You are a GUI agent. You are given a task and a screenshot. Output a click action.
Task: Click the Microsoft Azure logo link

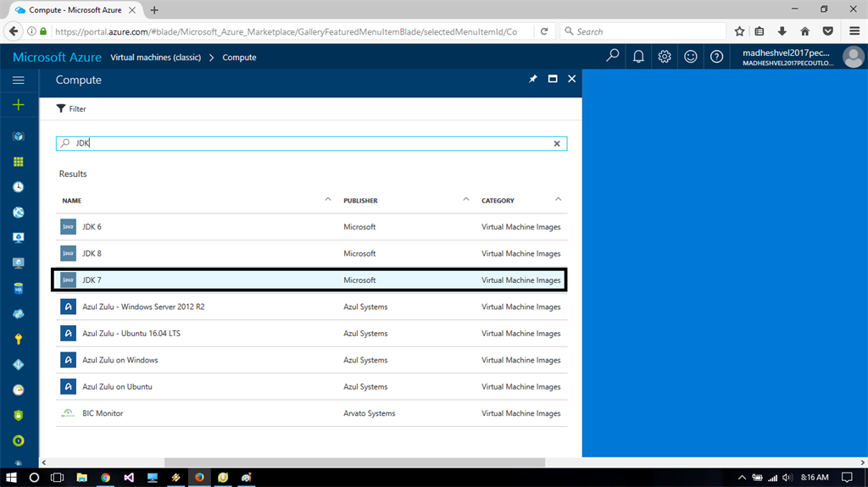point(57,57)
